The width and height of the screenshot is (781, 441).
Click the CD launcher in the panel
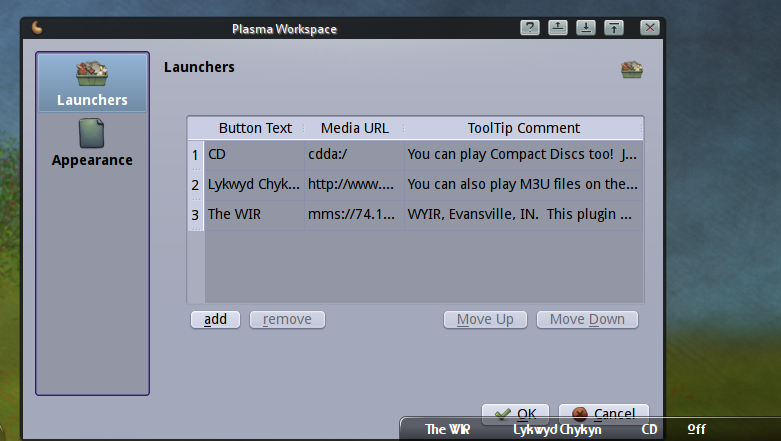(649, 430)
